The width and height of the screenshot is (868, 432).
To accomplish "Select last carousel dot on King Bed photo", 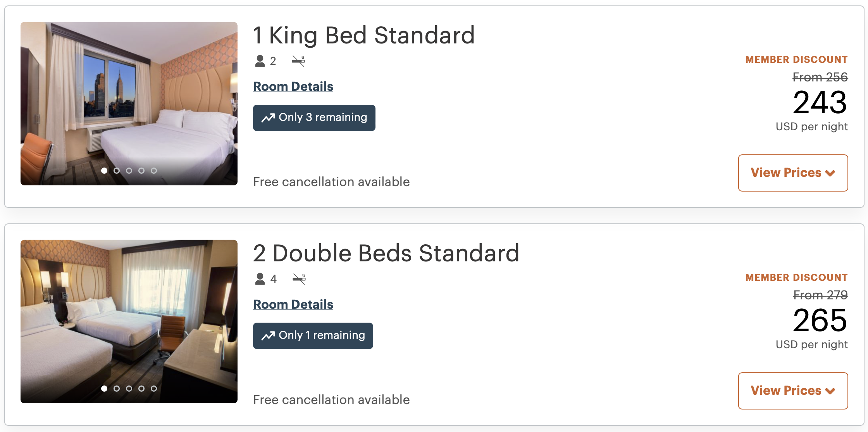I will (154, 171).
